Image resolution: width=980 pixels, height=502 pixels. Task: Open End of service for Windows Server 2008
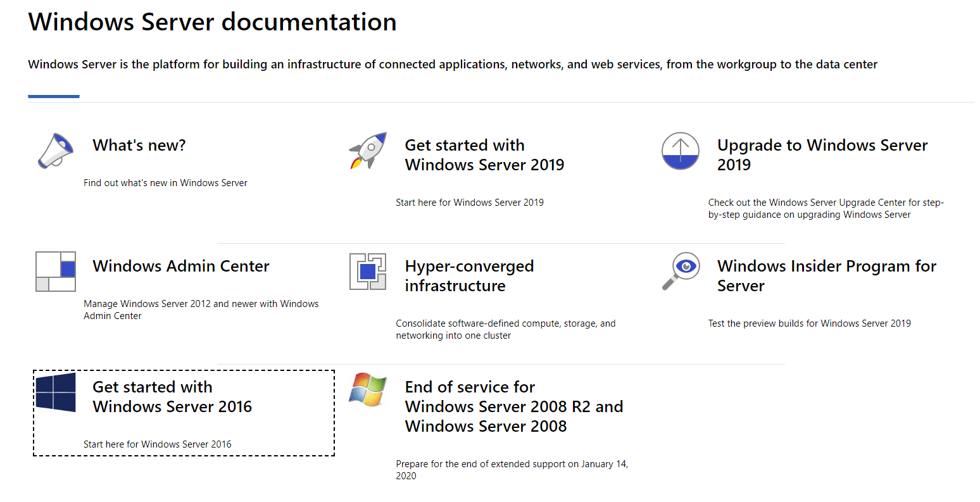click(514, 406)
